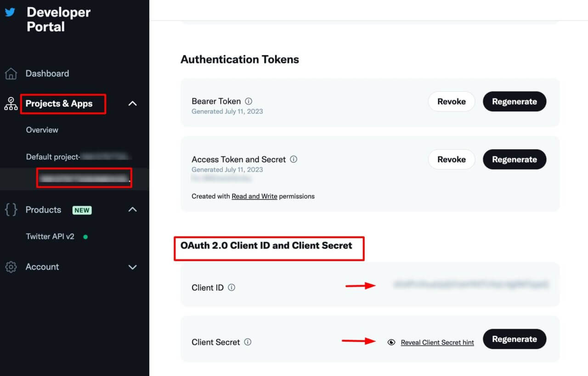
Task: Regenerate the Client Secret
Action: tap(514, 339)
